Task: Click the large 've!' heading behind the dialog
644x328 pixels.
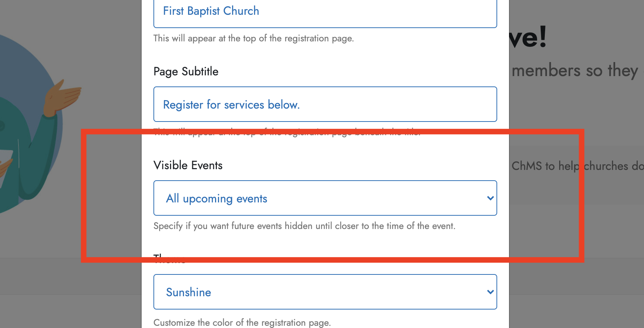Action: tap(528, 37)
